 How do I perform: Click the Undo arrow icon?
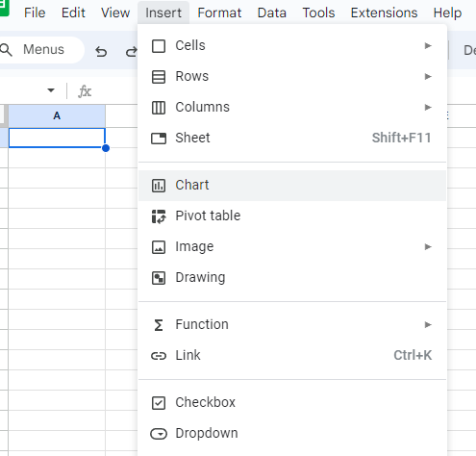101,51
